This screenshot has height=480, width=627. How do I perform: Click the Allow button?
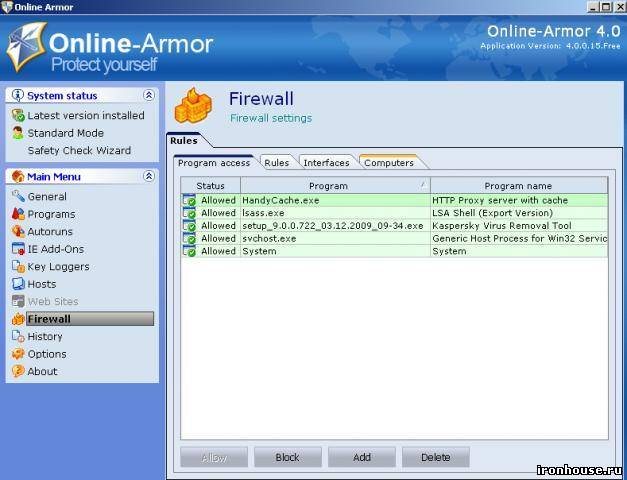[214, 457]
